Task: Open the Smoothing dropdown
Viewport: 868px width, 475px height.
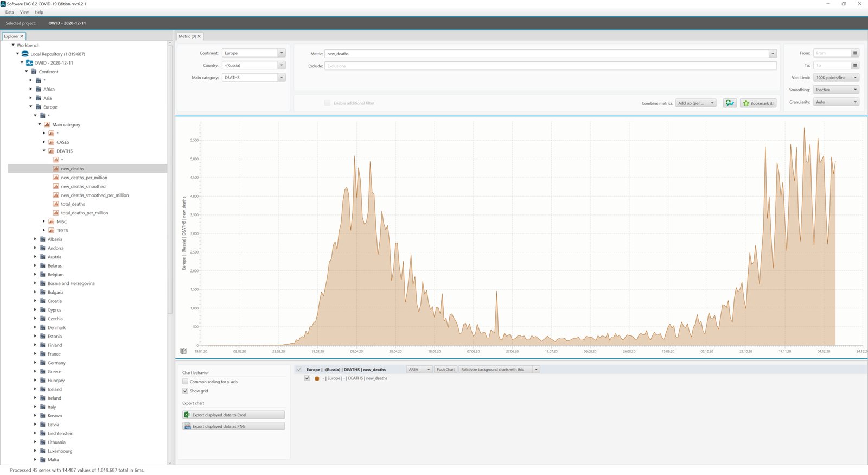Action: (836, 90)
